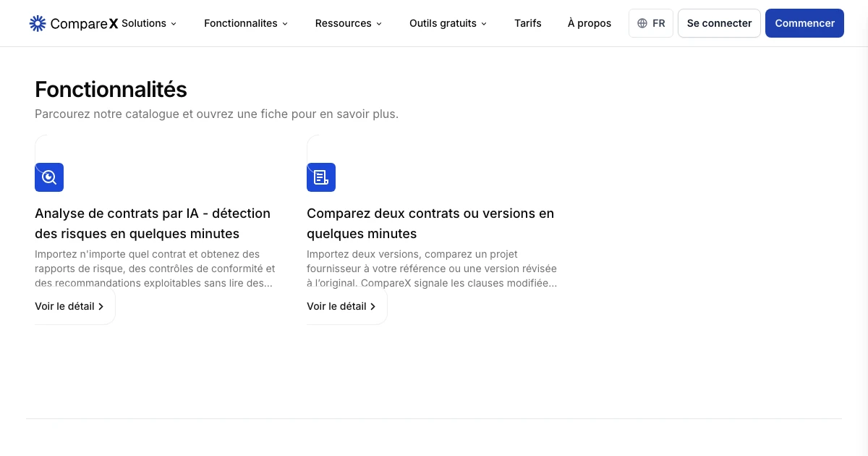Image resolution: width=868 pixels, height=456 pixels.
Task: Open the 'Comparez deux contrats ou versions' title
Action: [430, 224]
